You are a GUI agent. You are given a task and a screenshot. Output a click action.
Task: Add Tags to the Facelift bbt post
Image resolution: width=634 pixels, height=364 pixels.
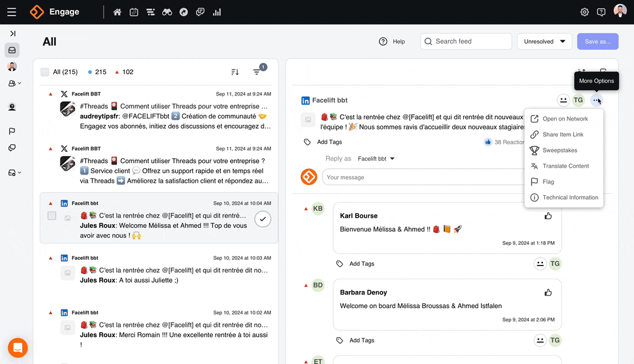[323, 142]
